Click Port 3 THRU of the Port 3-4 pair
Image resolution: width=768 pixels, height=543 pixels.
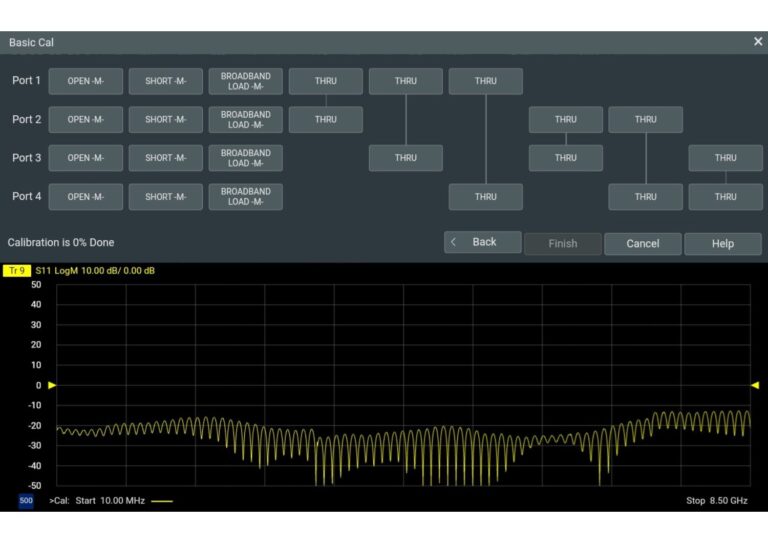click(725, 158)
